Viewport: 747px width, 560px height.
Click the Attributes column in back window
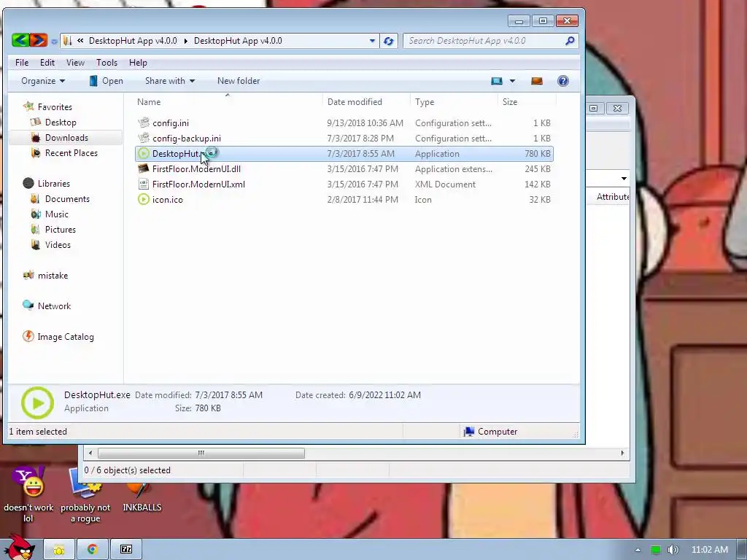[x=613, y=197]
